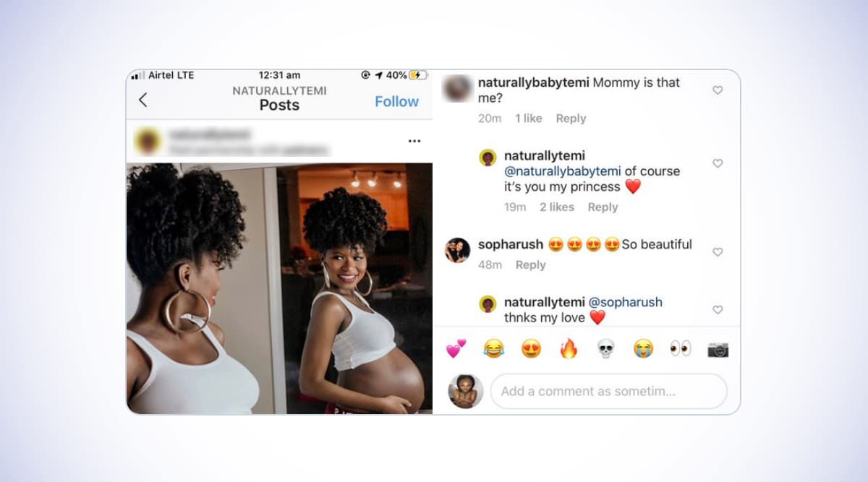Reply to sopharush's comment

pos(530,265)
